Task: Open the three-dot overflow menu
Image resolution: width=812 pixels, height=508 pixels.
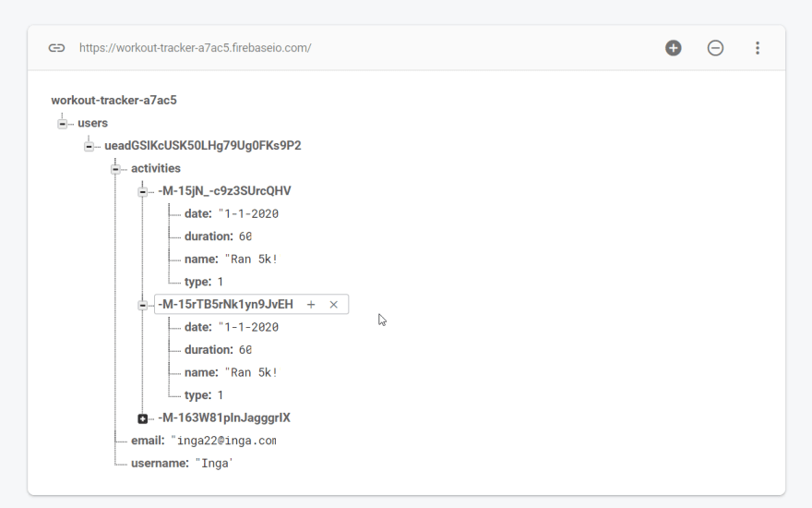Action: coord(758,48)
